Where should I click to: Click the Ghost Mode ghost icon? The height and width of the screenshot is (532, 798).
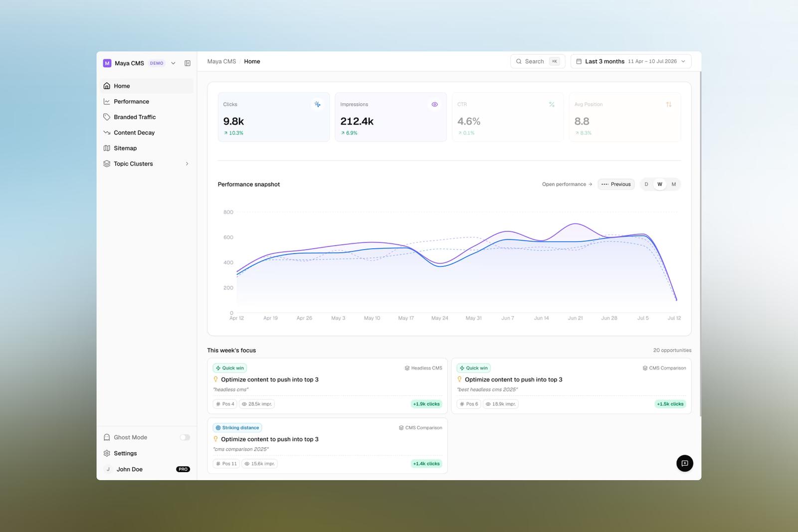pyautogui.click(x=107, y=437)
